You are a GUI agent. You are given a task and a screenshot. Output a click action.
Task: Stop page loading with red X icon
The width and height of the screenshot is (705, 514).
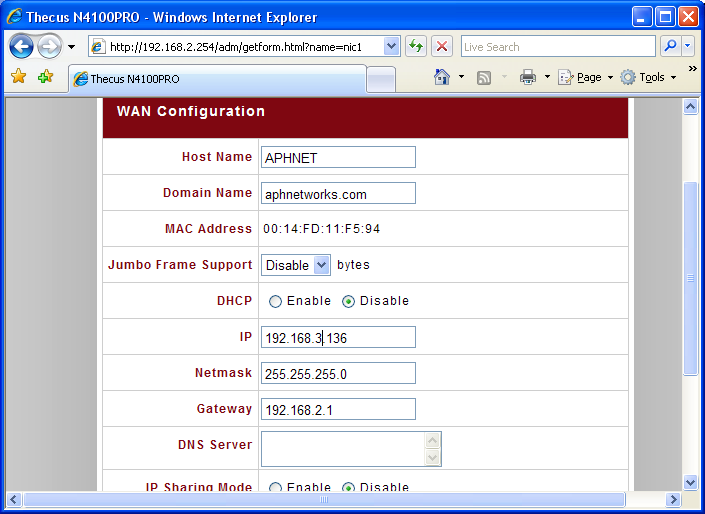(x=442, y=47)
